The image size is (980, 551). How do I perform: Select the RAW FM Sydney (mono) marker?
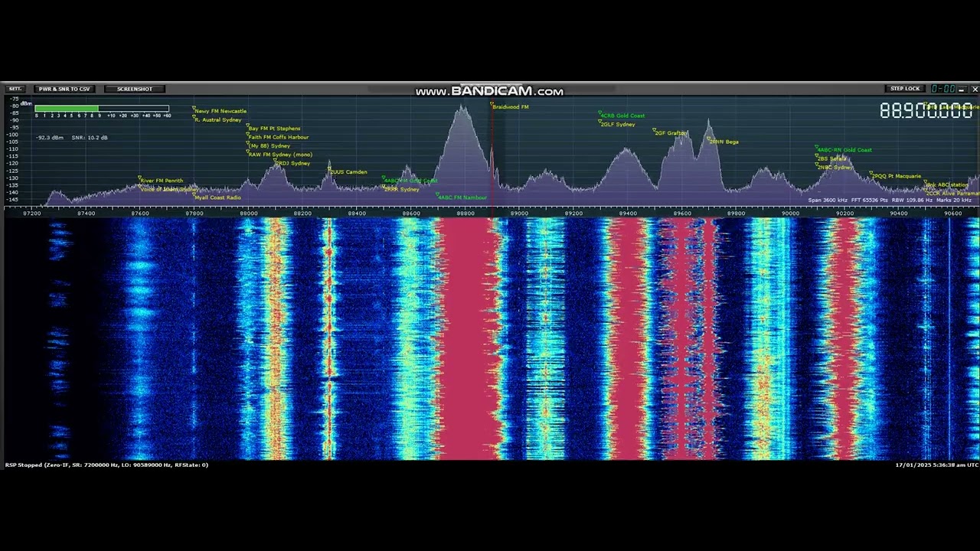click(279, 155)
